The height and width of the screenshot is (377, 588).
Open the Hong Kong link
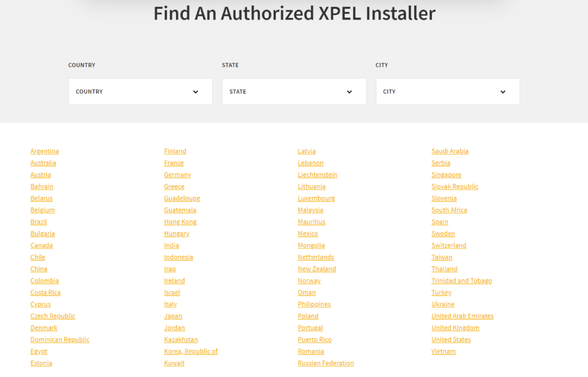[180, 222]
